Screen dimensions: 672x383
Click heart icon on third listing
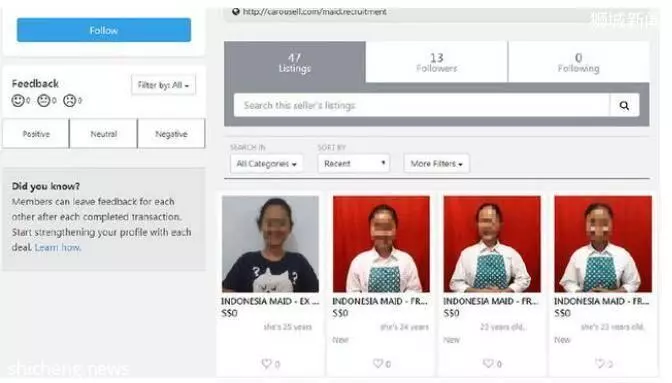[488, 363]
